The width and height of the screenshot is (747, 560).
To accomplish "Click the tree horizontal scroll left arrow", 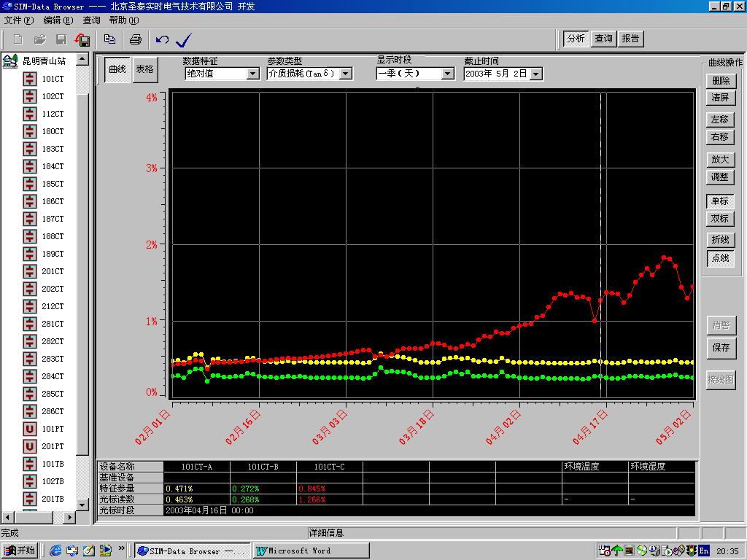I will coord(7,517).
